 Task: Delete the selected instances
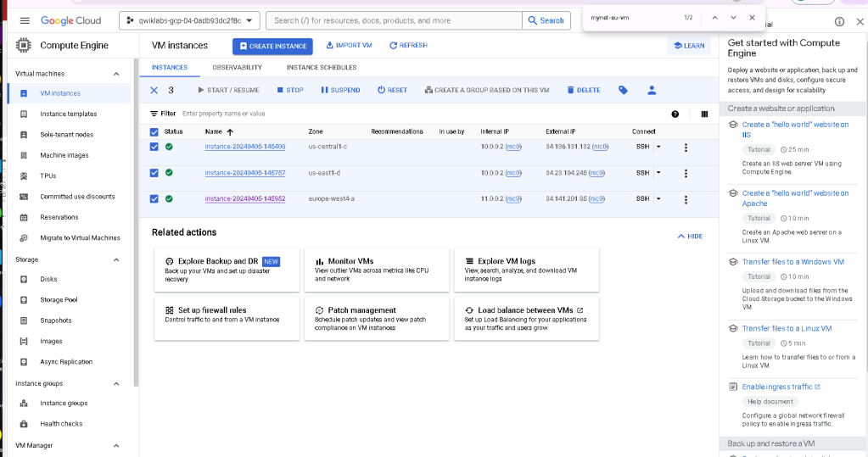[584, 90]
